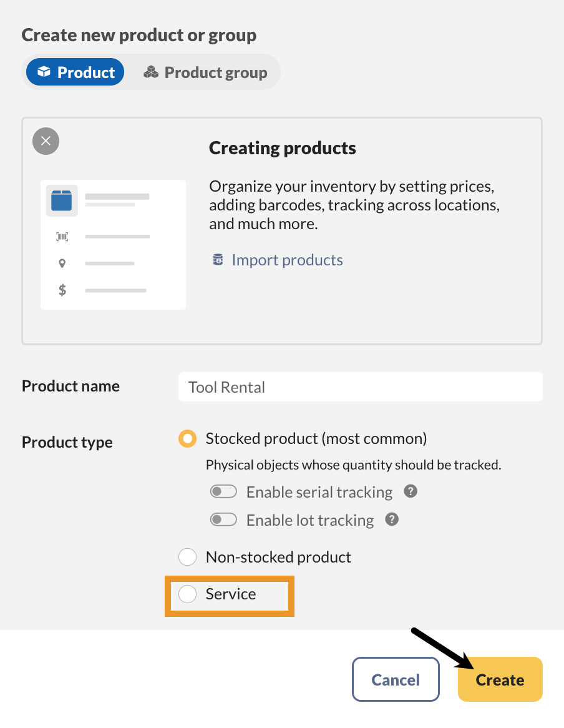Dismiss the Creating products info card

coord(46,141)
